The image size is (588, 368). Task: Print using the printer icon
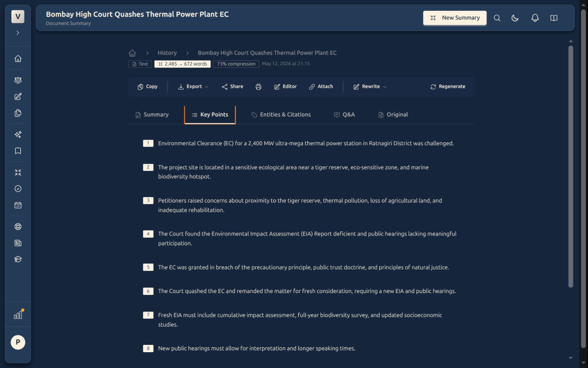pos(258,87)
